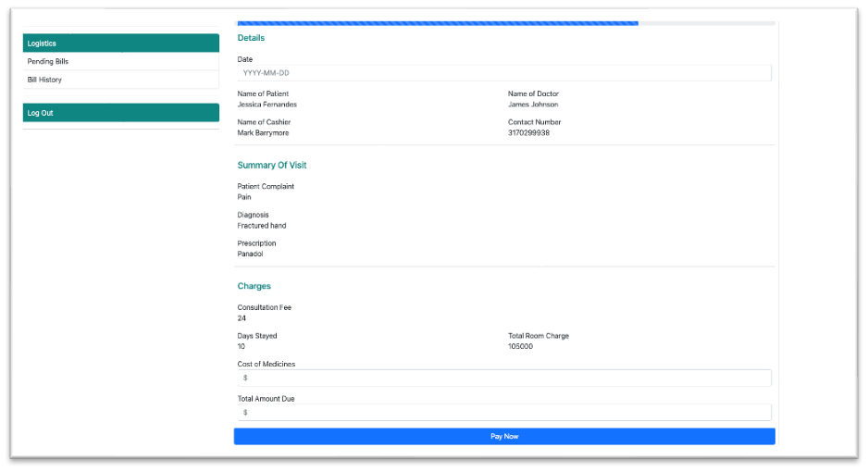Click the Prescription label
868x472 pixels.
coord(256,243)
